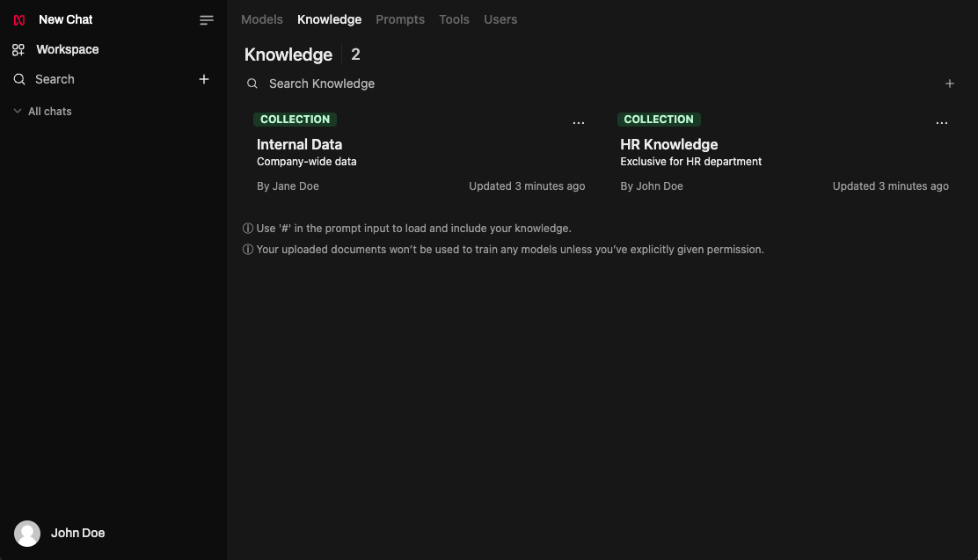The width and height of the screenshot is (978, 560).
Task: Click the COLLECTION badge on Internal Data
Action: (295, 119)
